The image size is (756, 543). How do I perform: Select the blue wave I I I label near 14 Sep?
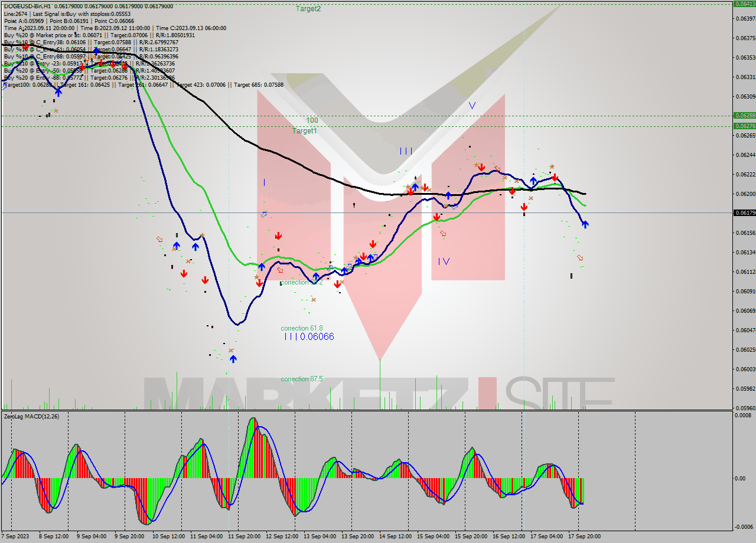[x=406, y=151]
